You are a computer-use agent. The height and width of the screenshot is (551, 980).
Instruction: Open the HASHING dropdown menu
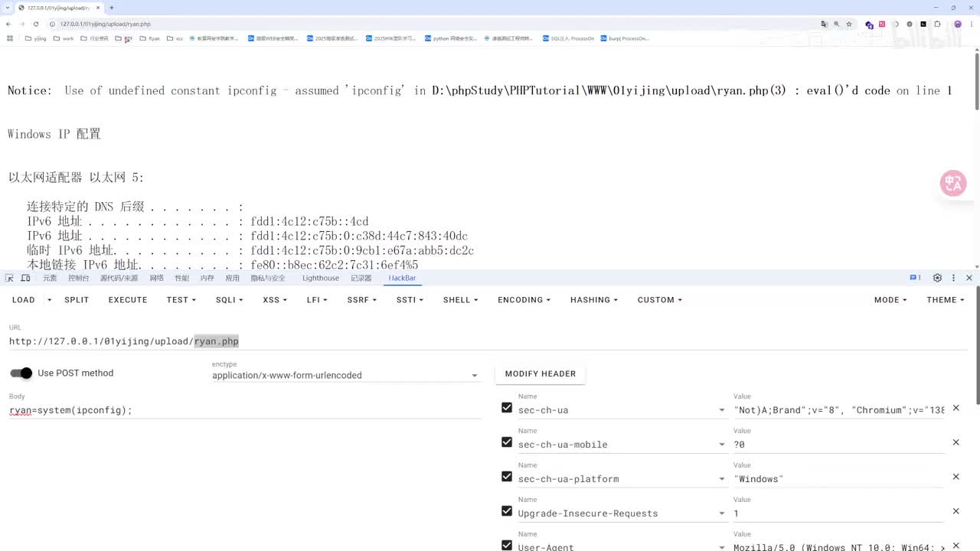pyautogui.click(x=594, y=300)
